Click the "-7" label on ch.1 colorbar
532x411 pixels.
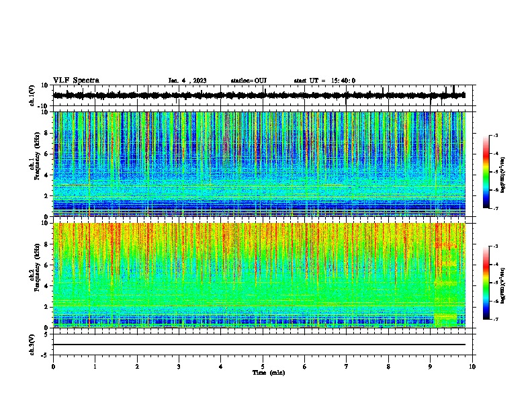click(495, 208)
